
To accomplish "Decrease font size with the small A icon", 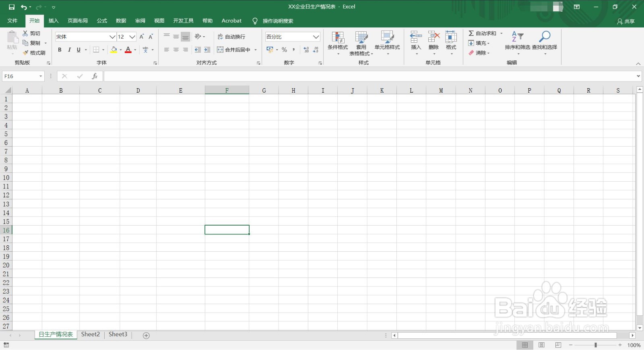I will [x=151, y=37].
